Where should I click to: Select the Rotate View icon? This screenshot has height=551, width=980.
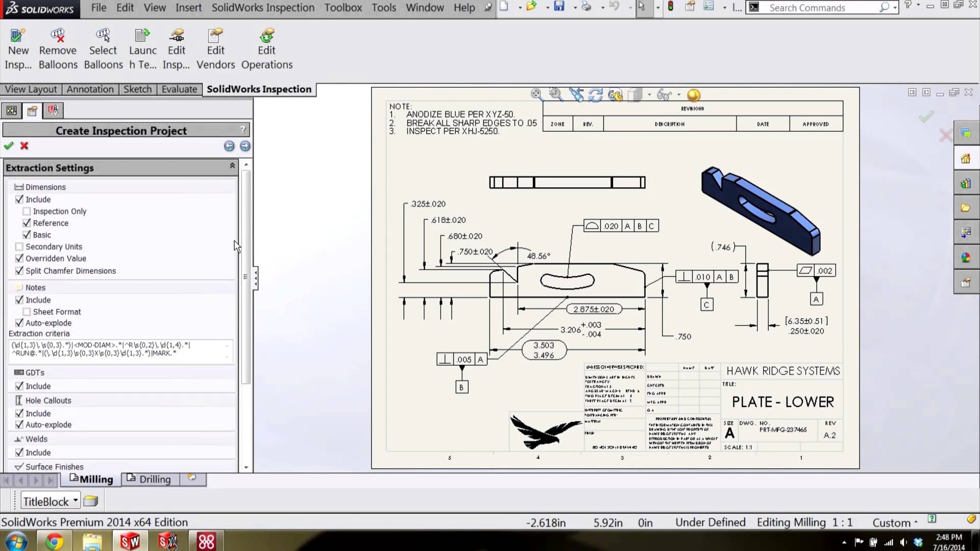pos(596,94)
